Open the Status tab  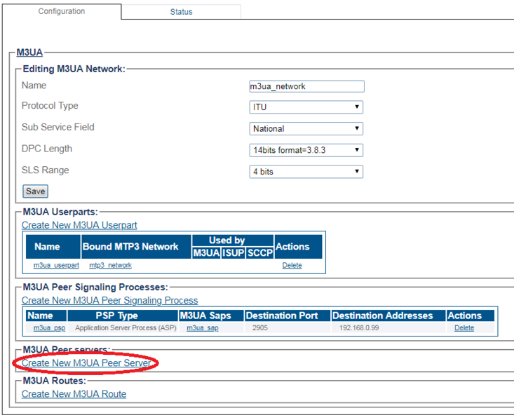(181, 12)
